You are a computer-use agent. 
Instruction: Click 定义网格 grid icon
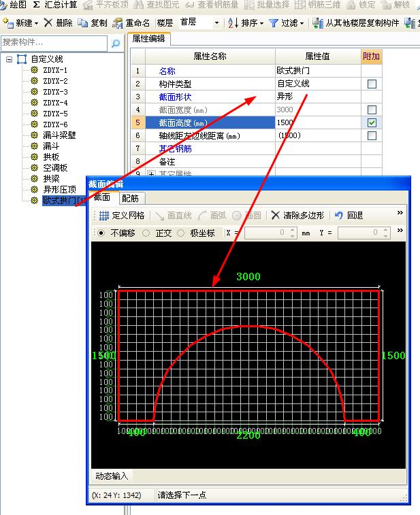point(104,216)
